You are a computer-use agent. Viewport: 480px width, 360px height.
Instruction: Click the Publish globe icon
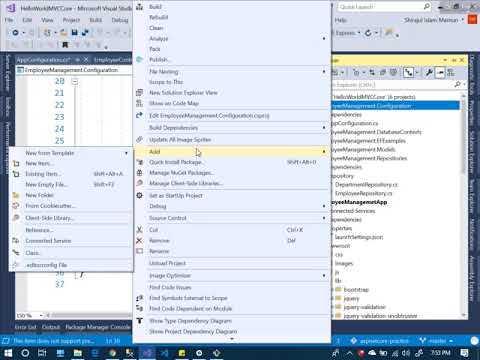(x=140, y=59)
